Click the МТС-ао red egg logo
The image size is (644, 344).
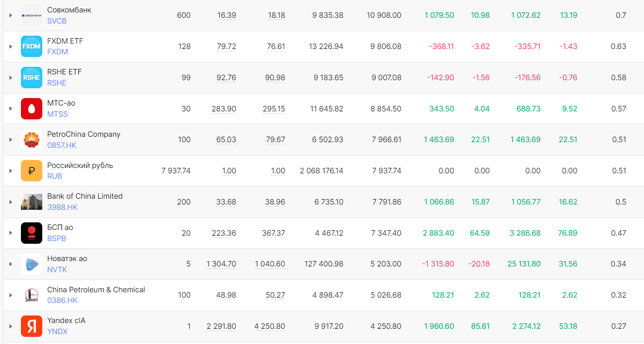click(x=32, y=109)
